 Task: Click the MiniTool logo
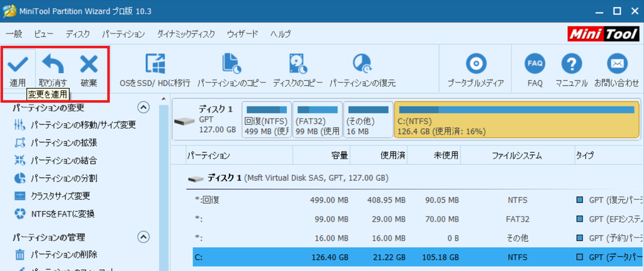coord(603,35)
